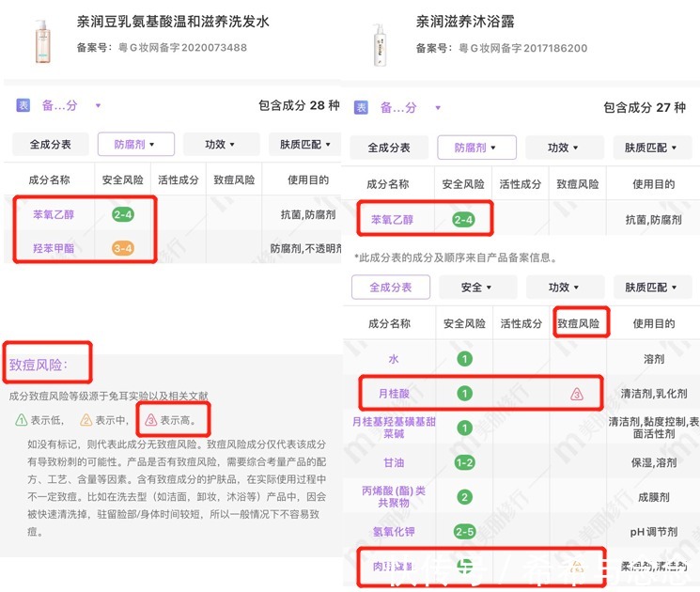Click 包含成分 27 种 count text
700x592 pixels.
coord(645,108)
